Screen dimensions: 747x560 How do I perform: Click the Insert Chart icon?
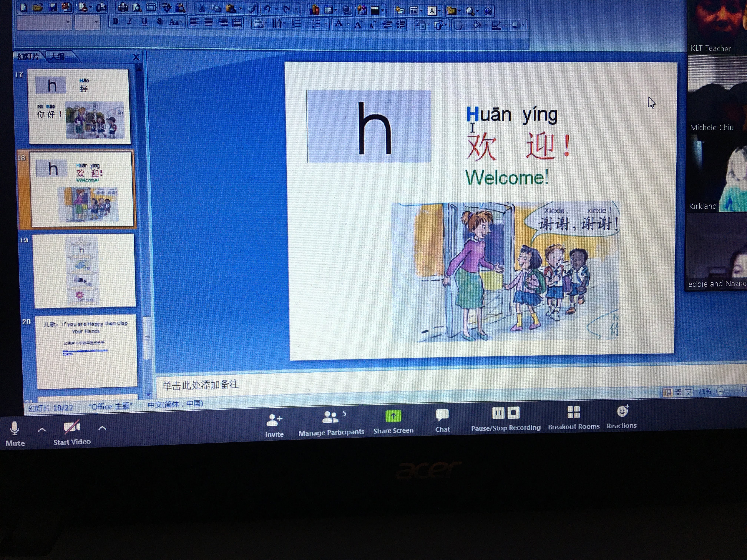coord(315,10)
